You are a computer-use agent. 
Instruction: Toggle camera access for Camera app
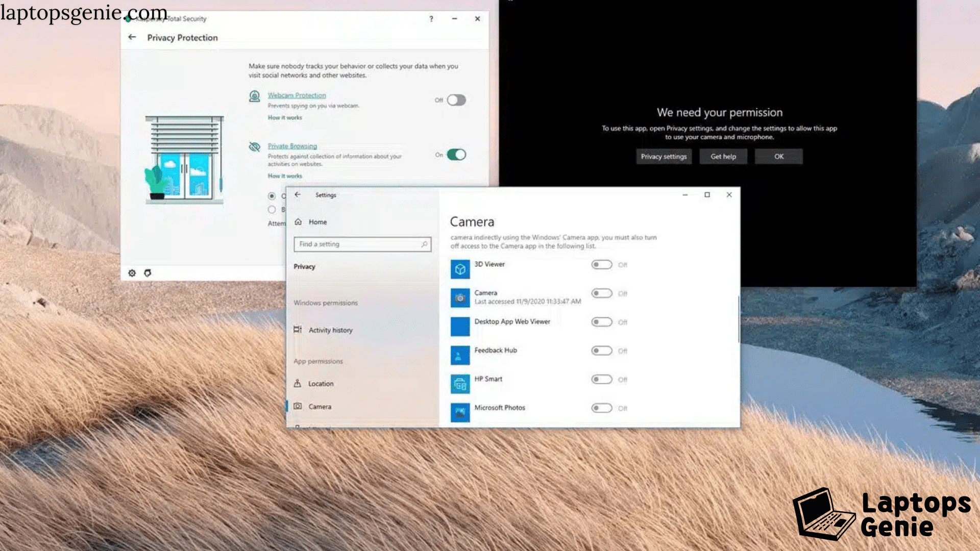(x=601, y=293)
